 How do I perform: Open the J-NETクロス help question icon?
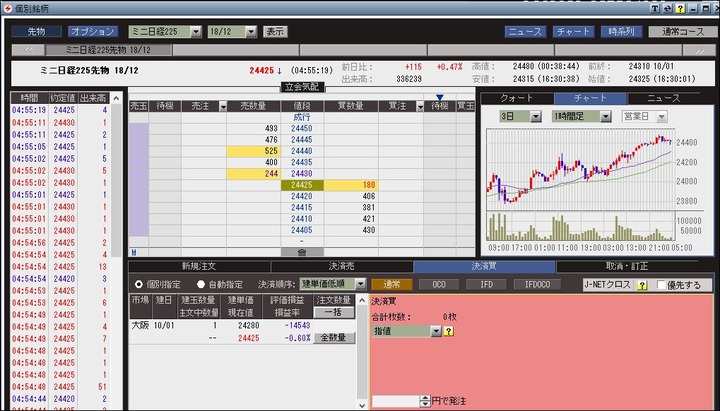(x=642, y=285)
